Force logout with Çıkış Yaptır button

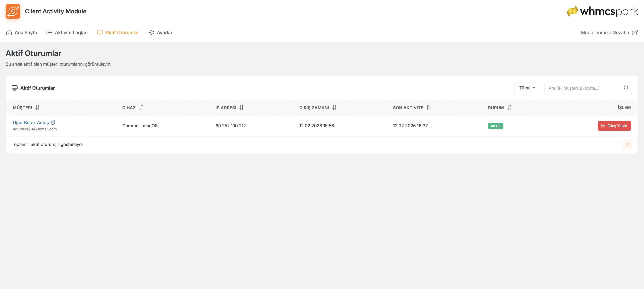tap(614, 126)
